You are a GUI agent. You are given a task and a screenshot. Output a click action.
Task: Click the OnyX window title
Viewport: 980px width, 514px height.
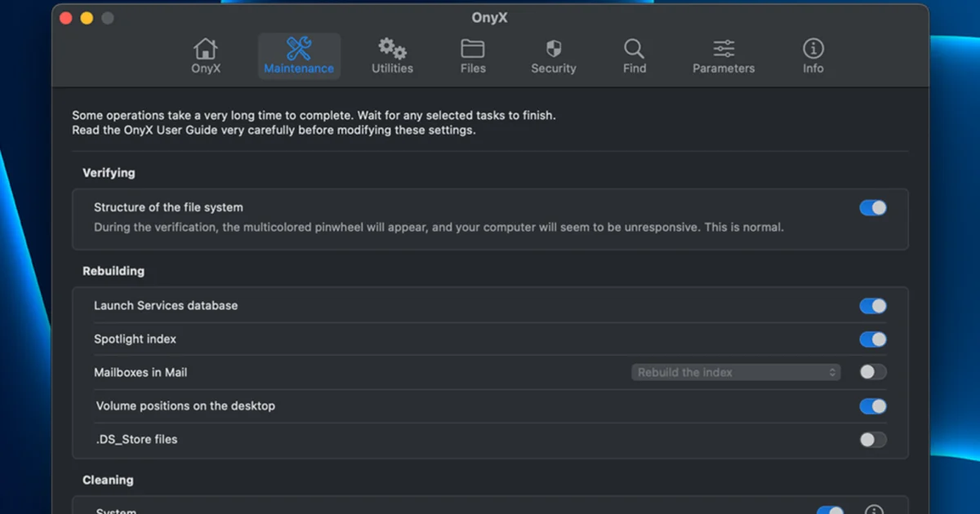coord(490,17)
